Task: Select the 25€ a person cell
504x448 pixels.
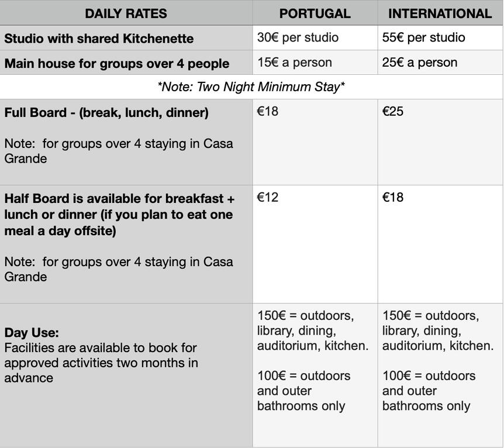Action: (419, 63)
